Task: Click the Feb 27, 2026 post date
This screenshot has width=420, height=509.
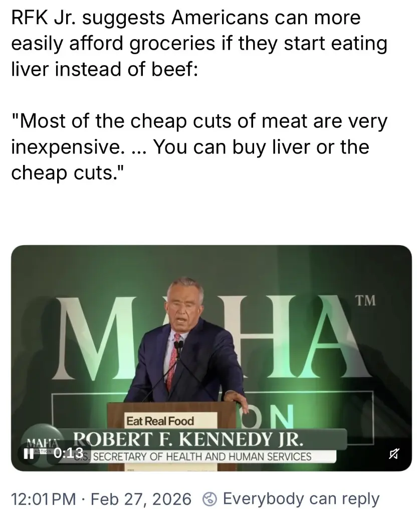Action: (142, 499)
